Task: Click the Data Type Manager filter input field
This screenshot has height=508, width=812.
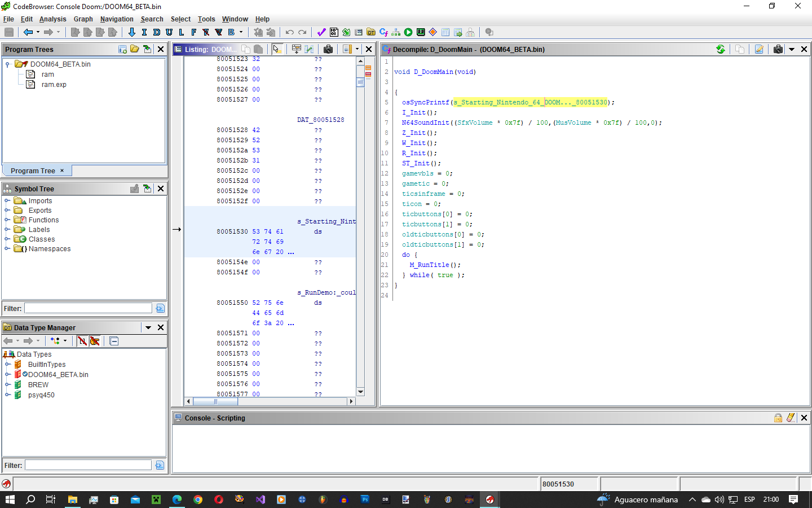Action: click(x=88, y=465)
